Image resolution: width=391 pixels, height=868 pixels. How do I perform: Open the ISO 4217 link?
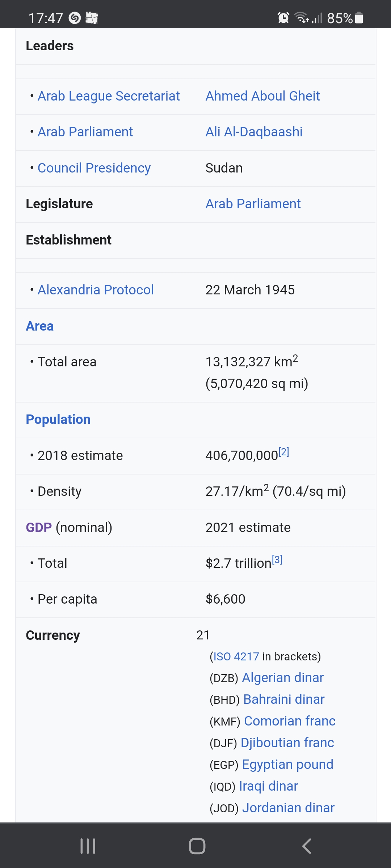pyautogui.click(x=236, y=656)
